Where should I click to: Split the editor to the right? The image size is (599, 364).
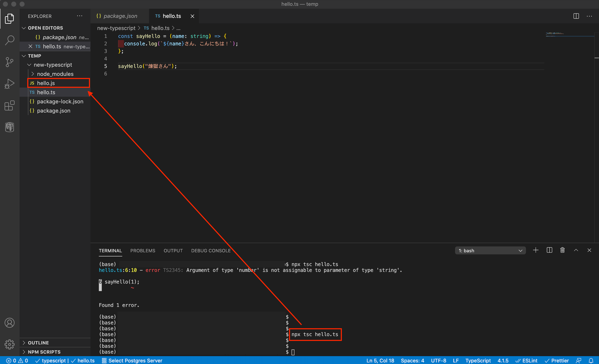576,16
